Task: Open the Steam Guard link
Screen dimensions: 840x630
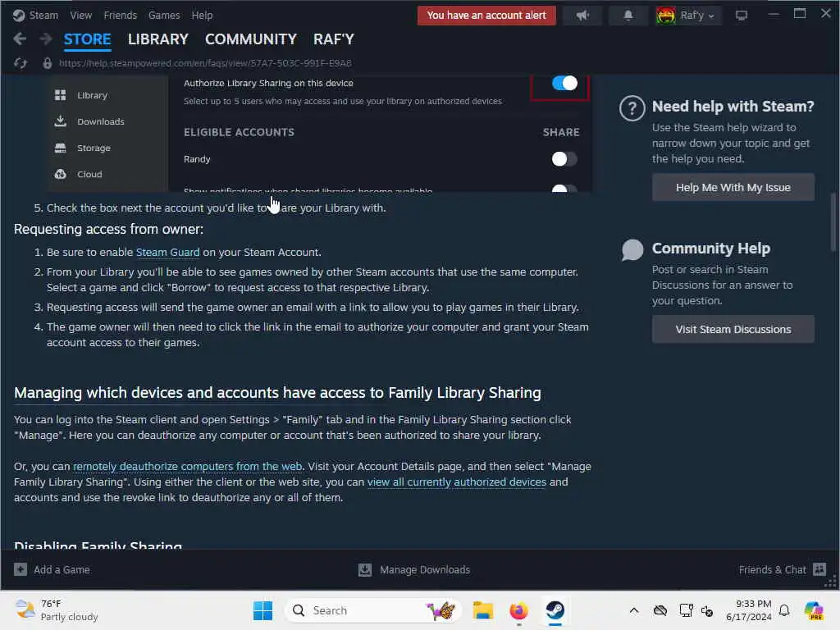Action: tap(167, 253)
